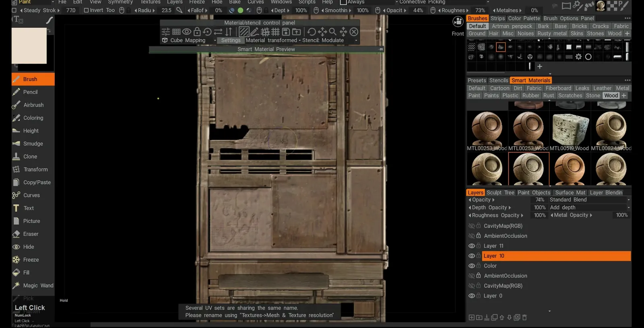The width and height of the screenshot is (644, 328).
Task: Toggle visibility of Layer 10
Action: pos(472,256)
